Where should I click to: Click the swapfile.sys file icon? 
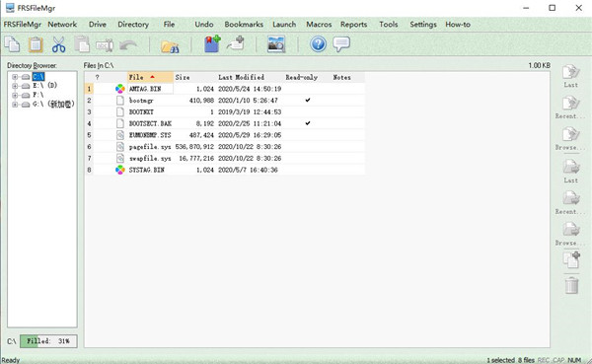click(x=120, y=158)
